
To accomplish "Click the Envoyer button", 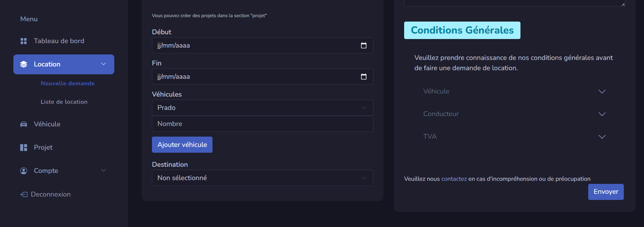I will pyautogui.click(x=606, y=192).
